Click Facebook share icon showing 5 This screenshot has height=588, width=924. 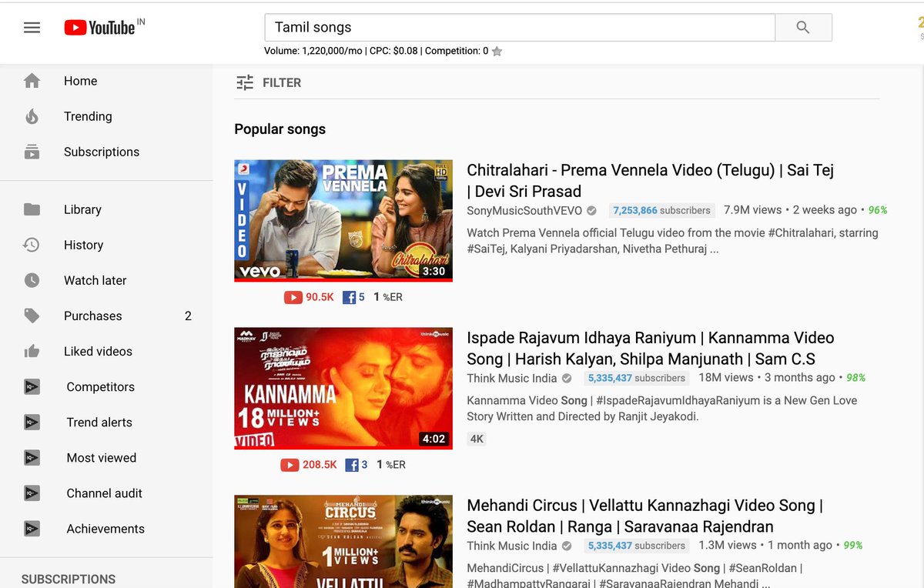(x=348, y=297)
